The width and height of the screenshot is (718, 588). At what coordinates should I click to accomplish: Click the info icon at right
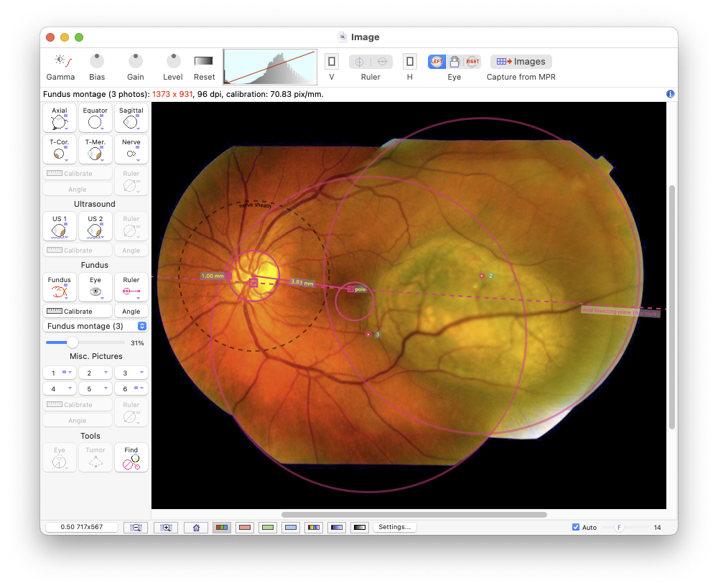(670, 94)
